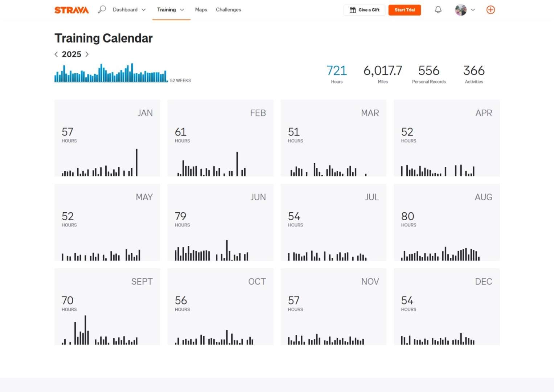Click the Give a Gift button
Image resolution: width=554 pixels, height=392 pixels.
click(364, 10)
